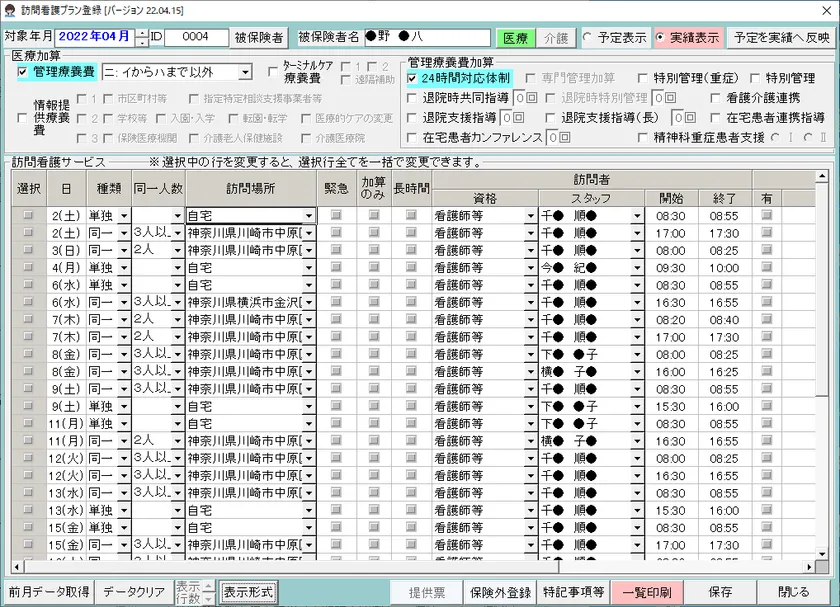Screen dimensions: 840x607
Task: Uncheck the 24時間対応体制 checkbox
Action: [413, 77]
